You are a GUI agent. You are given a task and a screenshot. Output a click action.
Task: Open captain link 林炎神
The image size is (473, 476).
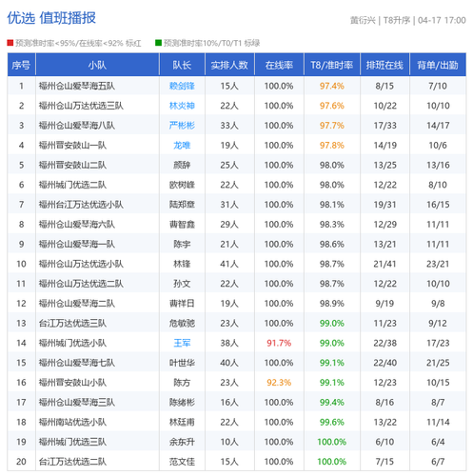tap(182, 106)
